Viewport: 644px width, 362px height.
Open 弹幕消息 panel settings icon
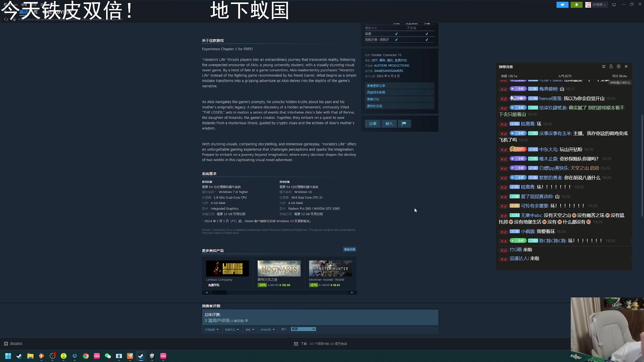619,66
